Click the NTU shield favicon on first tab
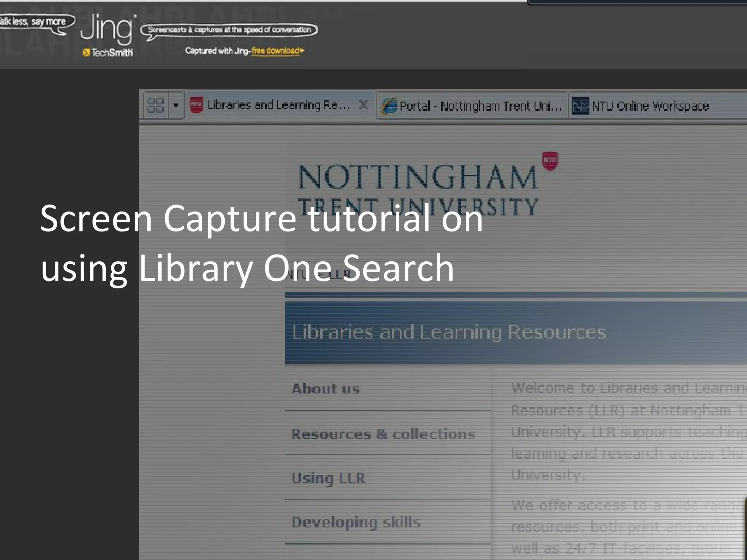The image size is (747, 560). (196, 105)
